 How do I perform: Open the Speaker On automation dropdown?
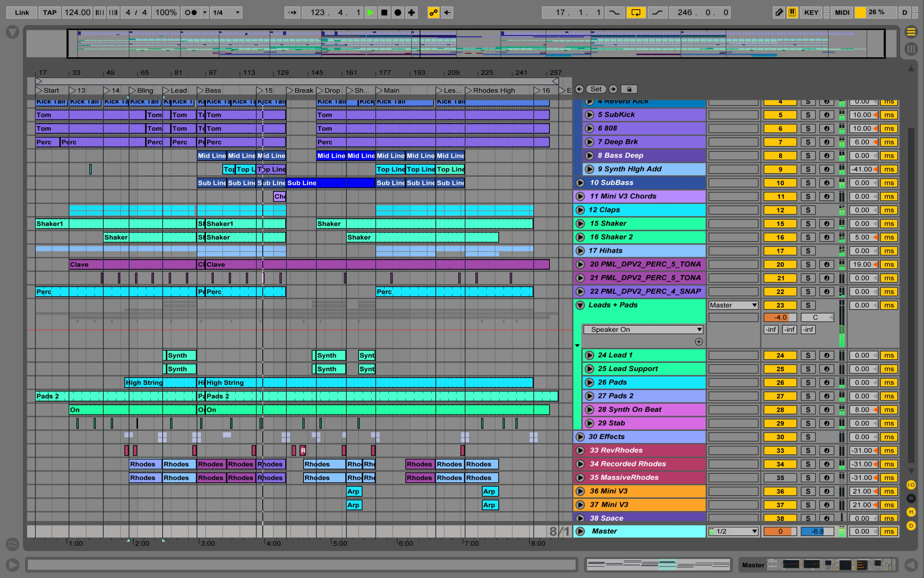pos(643,329)
